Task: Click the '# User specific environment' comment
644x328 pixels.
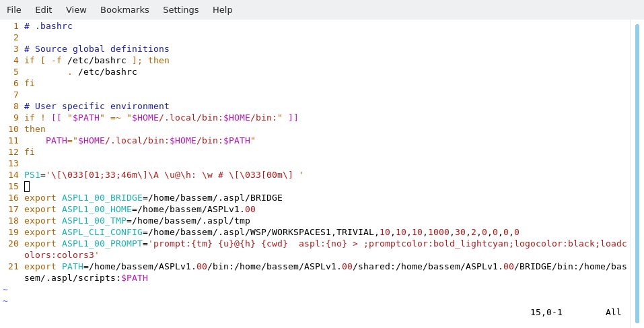Action: 97,106
